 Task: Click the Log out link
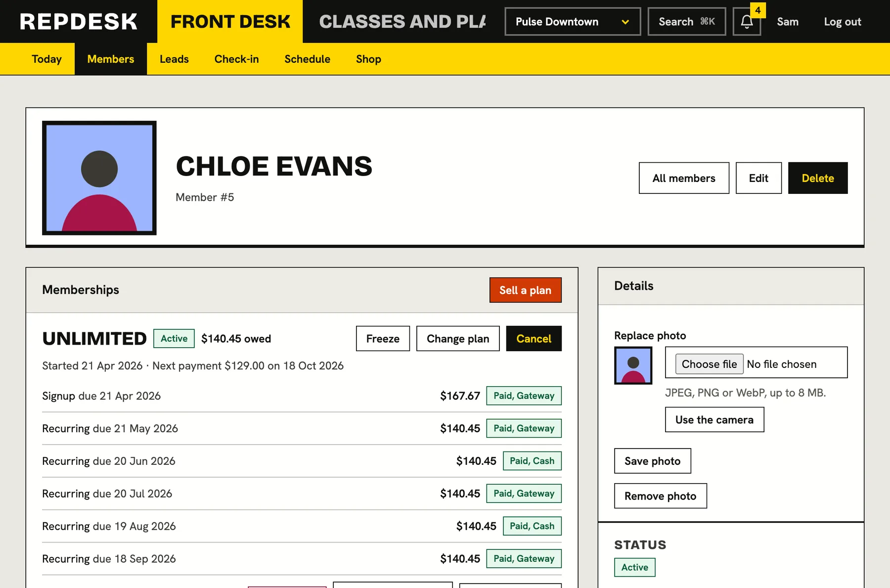tap(843, 22)
